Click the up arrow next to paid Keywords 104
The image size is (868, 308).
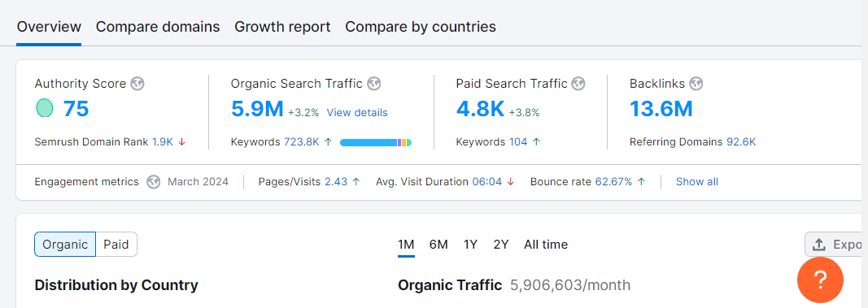pos(536,142)
